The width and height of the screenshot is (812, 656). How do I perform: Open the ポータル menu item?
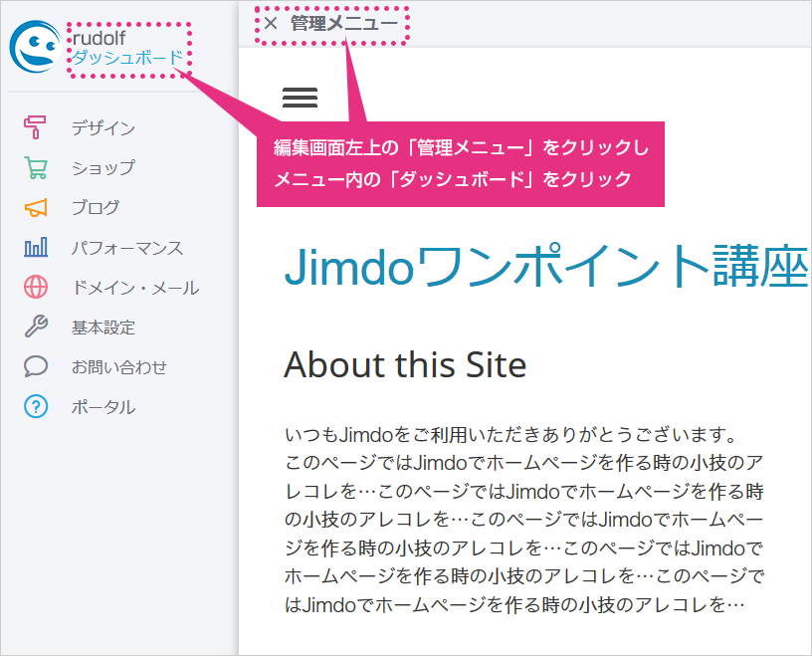pos(103,407)
